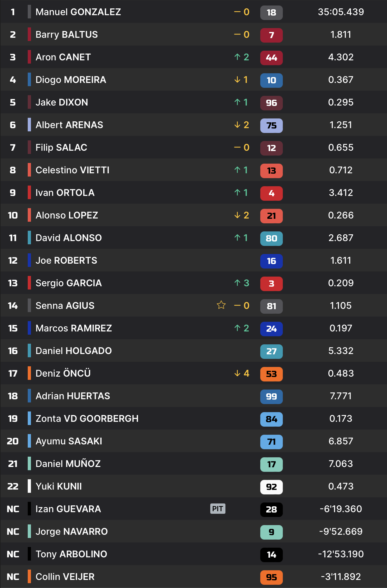The height and width of the screenshot is (588, 387).
Task: Click the star icon beside Senna AGIUS
Action: coord(221,305)
